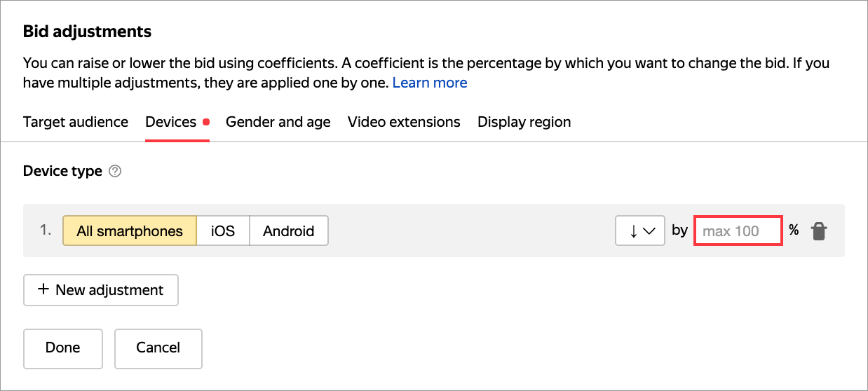868x391 pixels.
Task: Switch to the Video extensions tab
Action: point(404,122)
